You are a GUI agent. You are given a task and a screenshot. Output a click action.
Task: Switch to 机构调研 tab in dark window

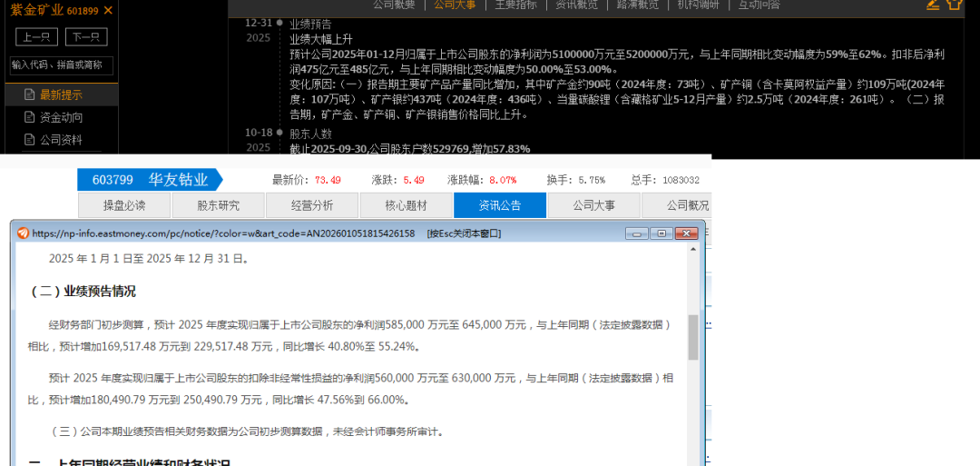coord(698,5)
